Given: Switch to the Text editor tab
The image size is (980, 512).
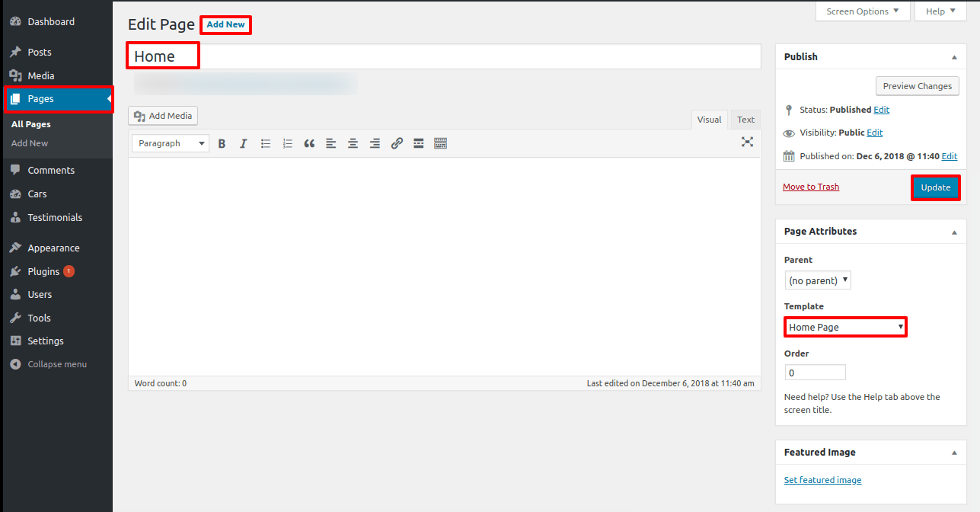Looking at the screenshot, I should point(745,120).
